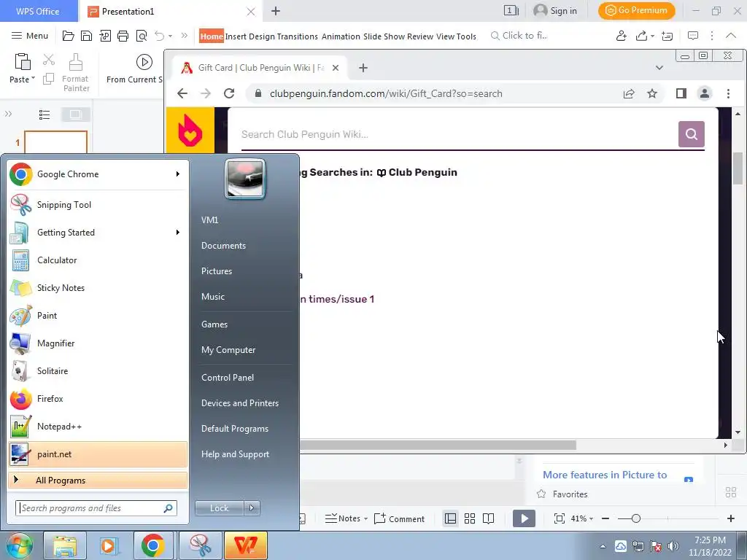Start Solitaire from Start menu
The width and height of the screenshot is (747, 560).
coord(98,370)
